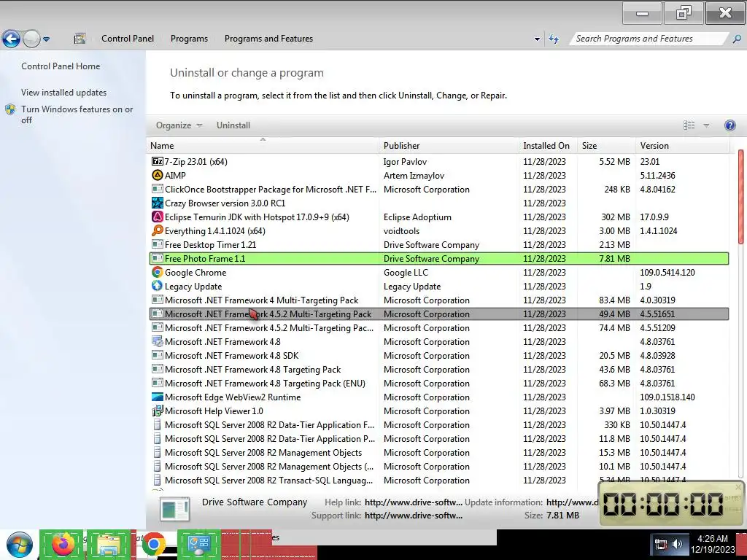
Task: Click the AIMP program icon
Action: coord(158,175)
